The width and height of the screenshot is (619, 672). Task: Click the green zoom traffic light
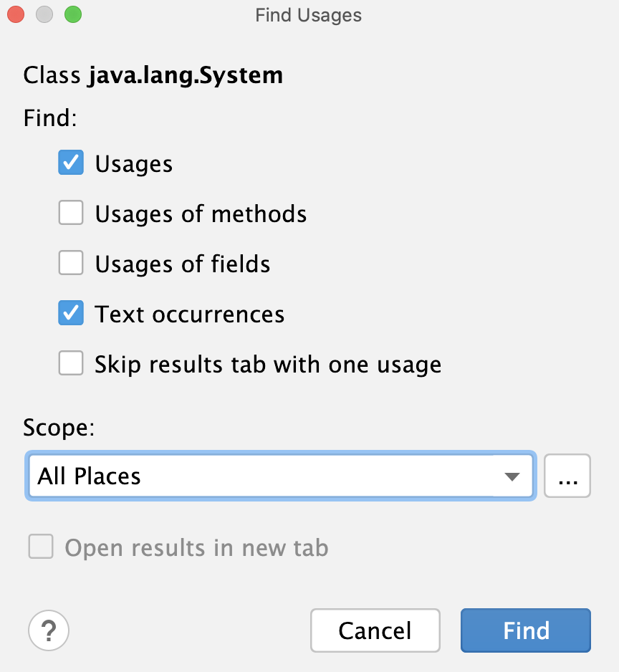coord(72,14)
